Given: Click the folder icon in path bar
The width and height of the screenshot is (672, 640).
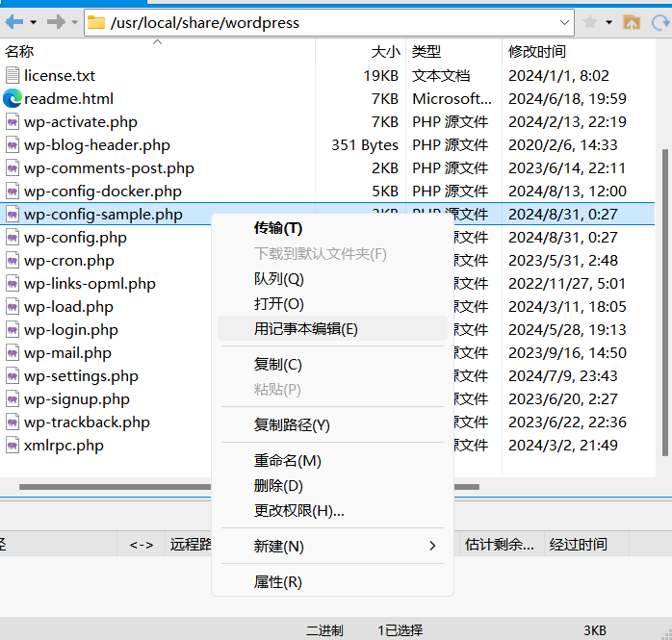Looking at the screenshot, I should (x=96, y=22).
